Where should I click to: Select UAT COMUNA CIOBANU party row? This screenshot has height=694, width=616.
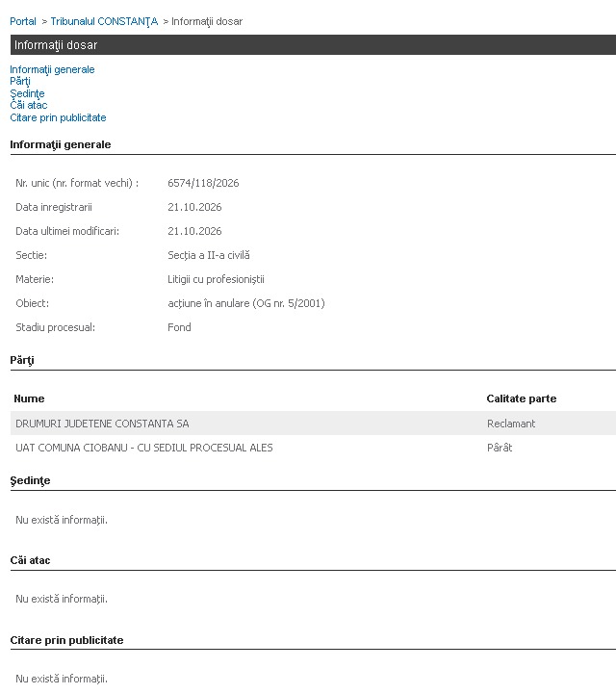[x=313, y=448]
